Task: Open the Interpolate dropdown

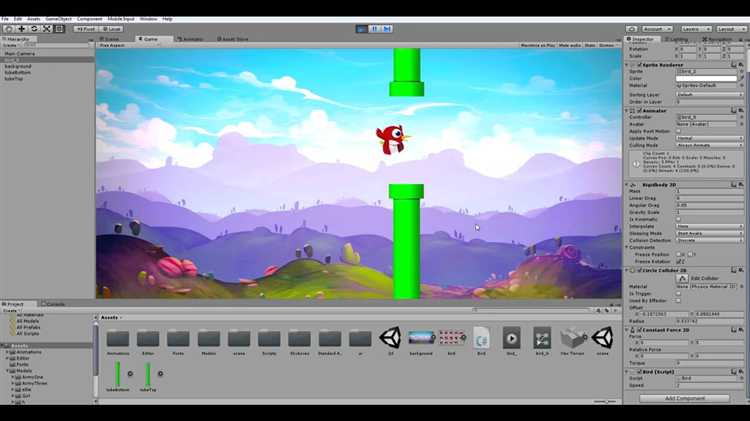Action: tap(710, 226)
